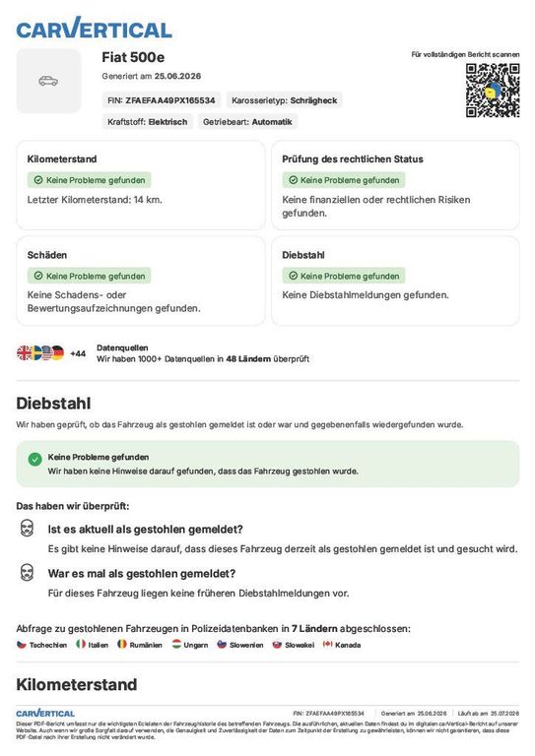Click the thief mask icon beside 'War es mal'
535x756 pixels.
tap(27, 572)
